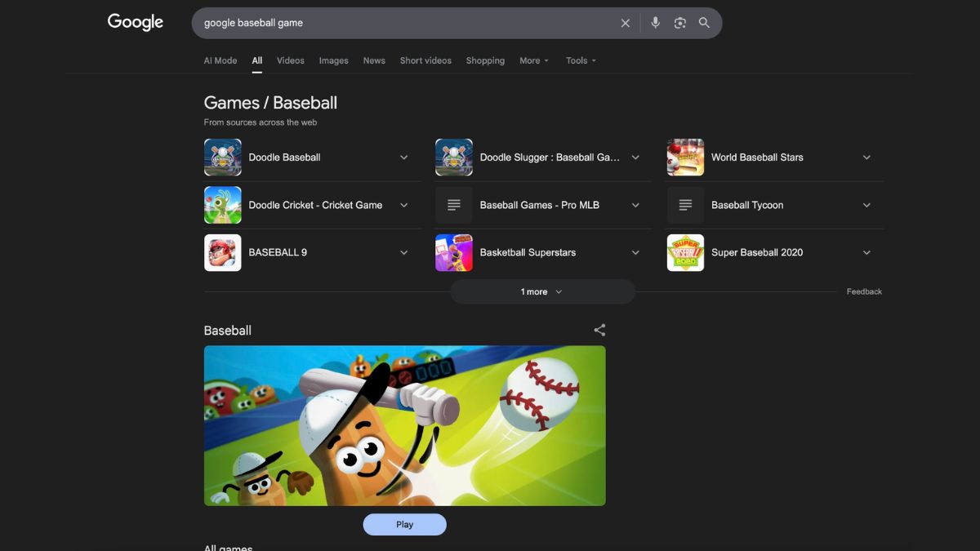Switch to the Videos tab
The height and width of the screenshot is (551, 980).
point(290,60)
